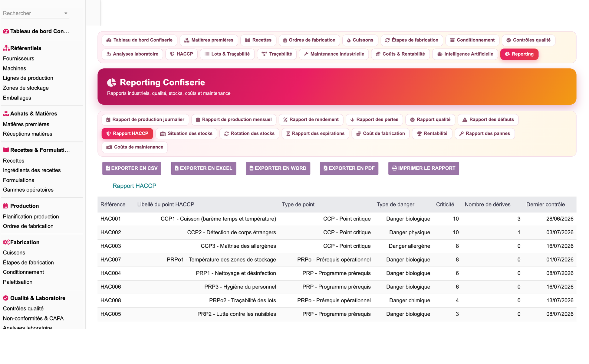Click the Fabrication gears icon in sidebar
Viewport: 589px width, 364px height.
(x=6, y=242)
